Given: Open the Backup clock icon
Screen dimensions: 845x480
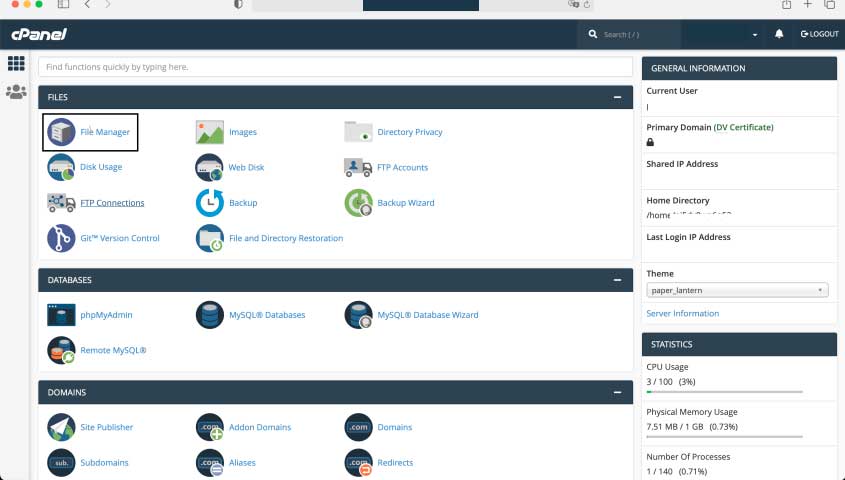Looking at the screenshot, I should [210, 203].
